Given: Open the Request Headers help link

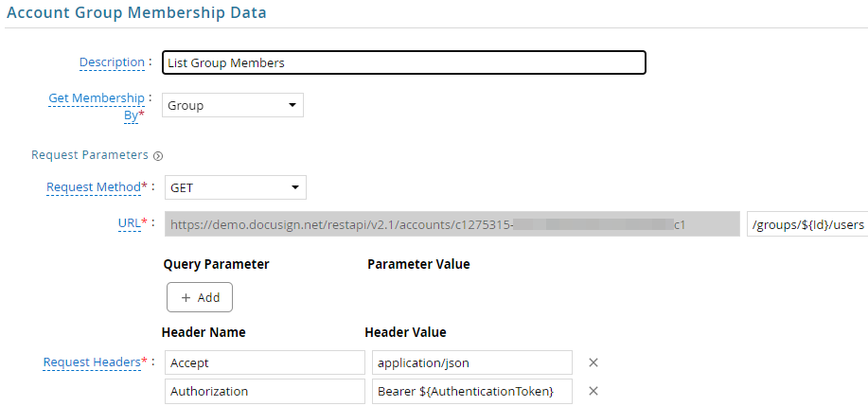Looking at the screenshot, I should [x=91, y=362].
